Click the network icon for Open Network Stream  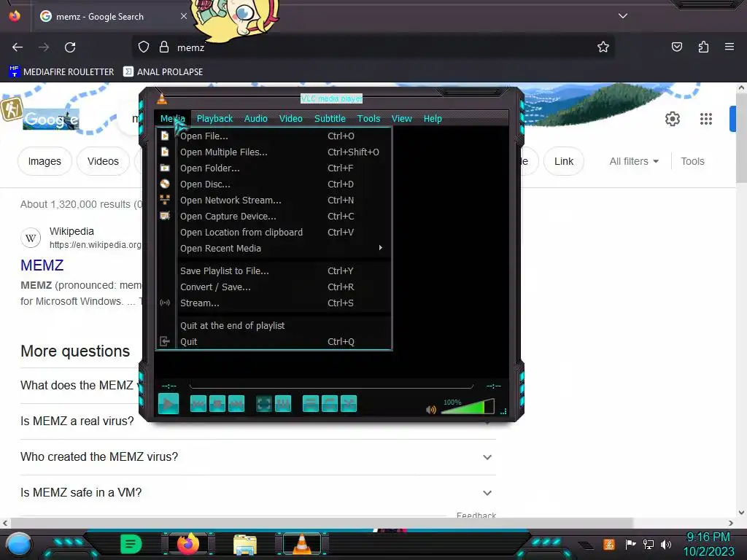(x=165, y=200)
